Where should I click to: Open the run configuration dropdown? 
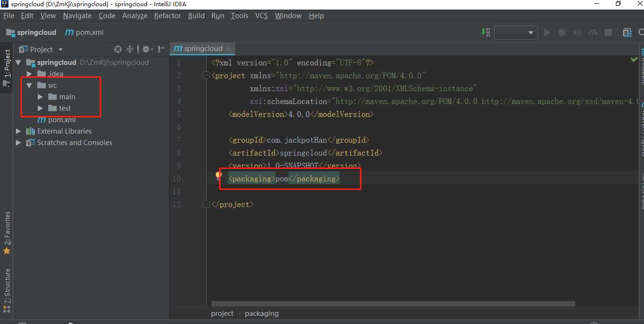coord(516,32)
